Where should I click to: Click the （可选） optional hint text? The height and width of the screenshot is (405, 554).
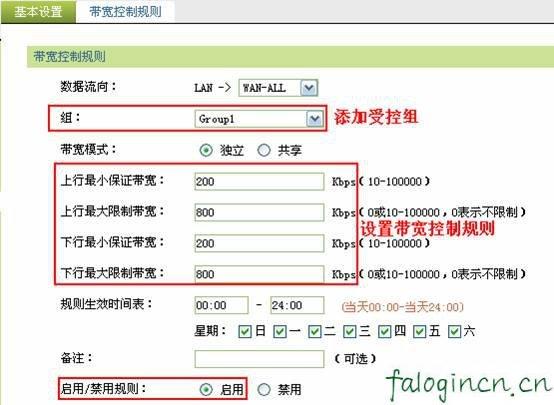pos(355,359)
